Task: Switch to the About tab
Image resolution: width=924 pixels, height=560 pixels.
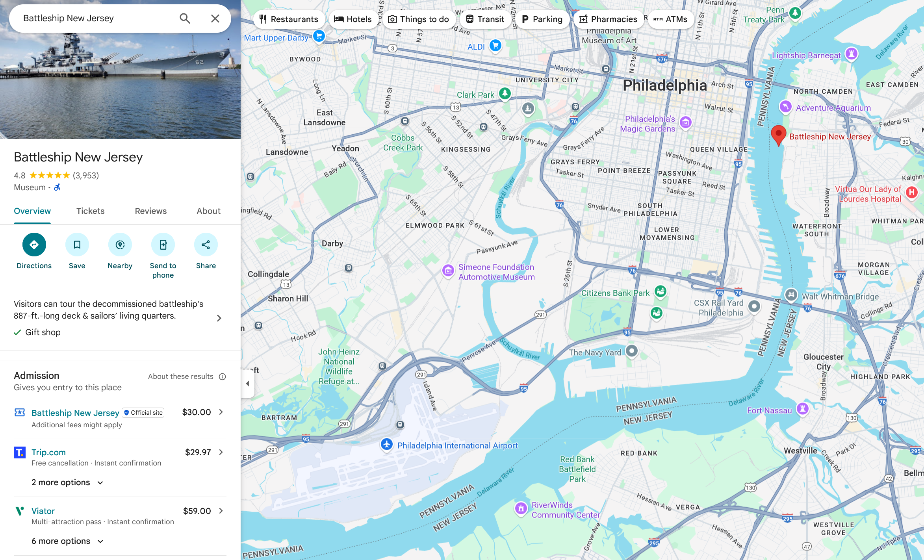Action: click(x=209, y=211)
